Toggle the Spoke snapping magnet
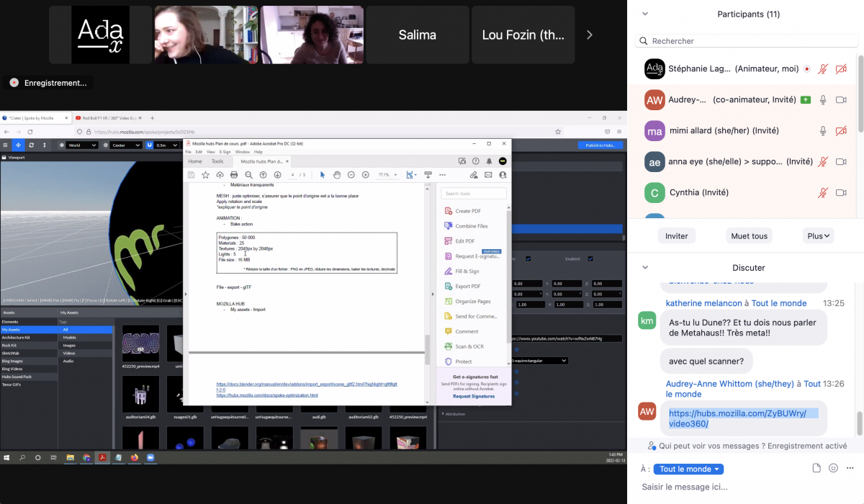The width and height of the screenshot is (864, 504). click(x=150, y=145)
